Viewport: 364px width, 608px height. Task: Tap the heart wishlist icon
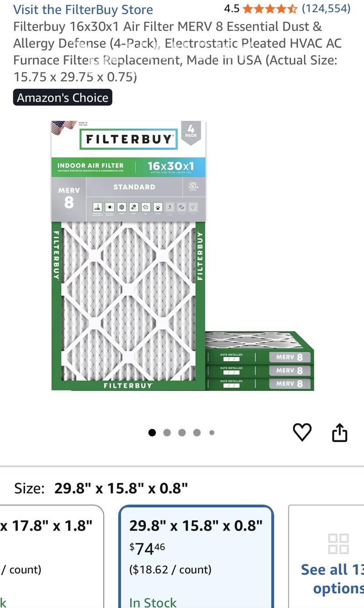click(x=302, y=432)
